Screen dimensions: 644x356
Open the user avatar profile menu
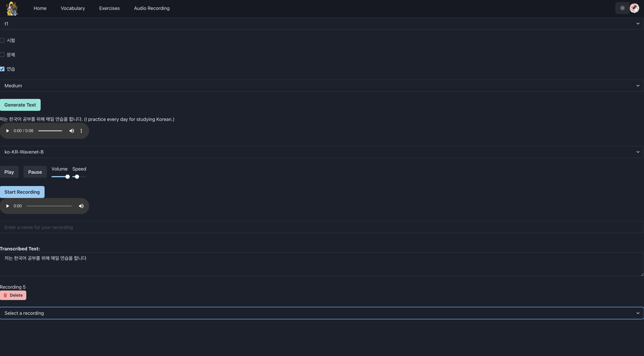click(634, 8)
